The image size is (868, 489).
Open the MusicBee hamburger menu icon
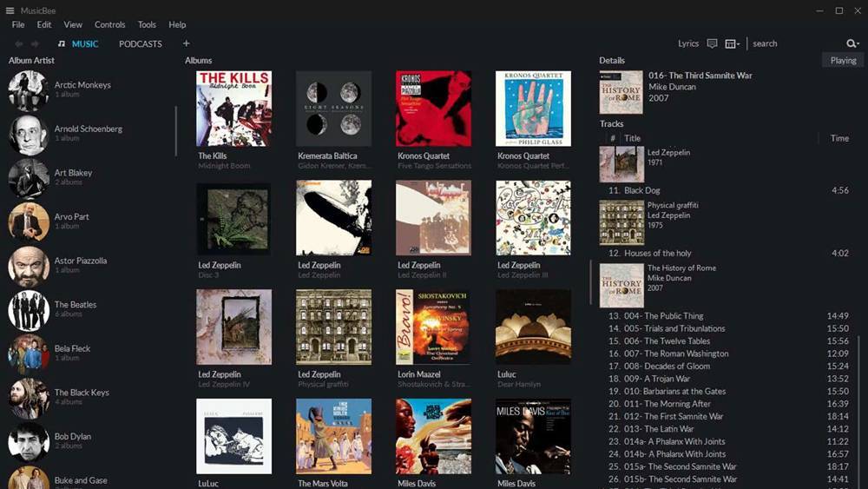pyautogui.click(x=10, y=10)
